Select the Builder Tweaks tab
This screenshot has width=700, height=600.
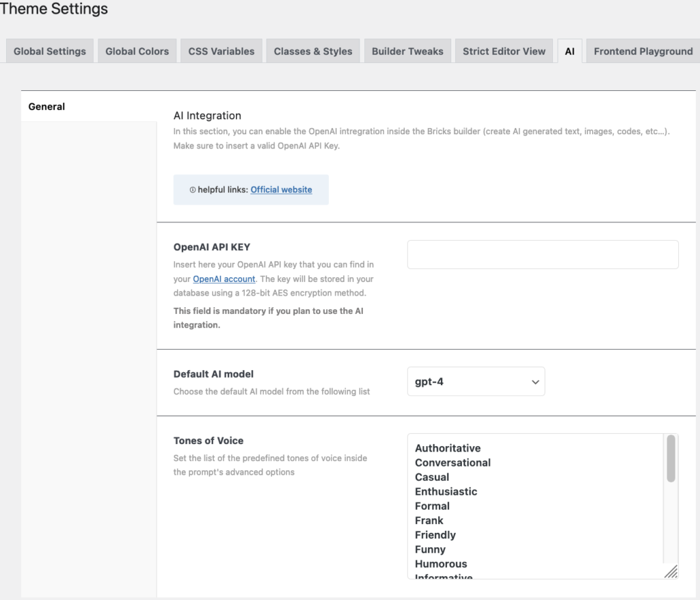pyautogui.click(x=407, y=51)
